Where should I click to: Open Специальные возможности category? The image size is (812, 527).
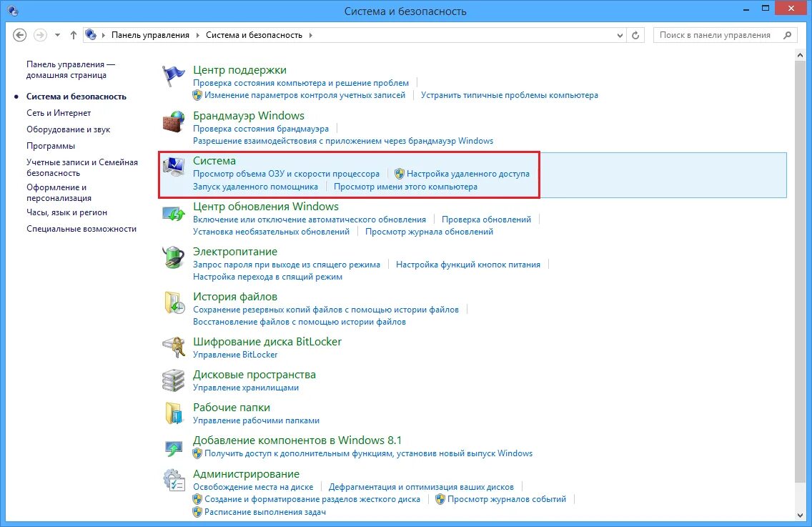pos(81,229)
